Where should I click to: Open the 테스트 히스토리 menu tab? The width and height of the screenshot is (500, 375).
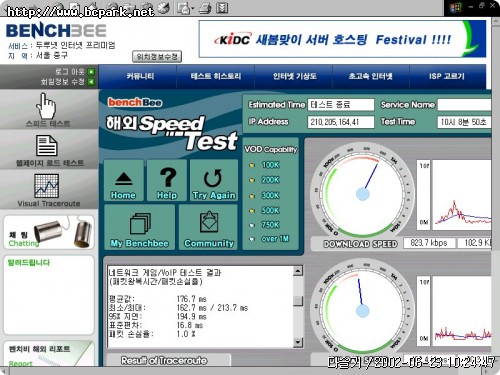[216, 76]
